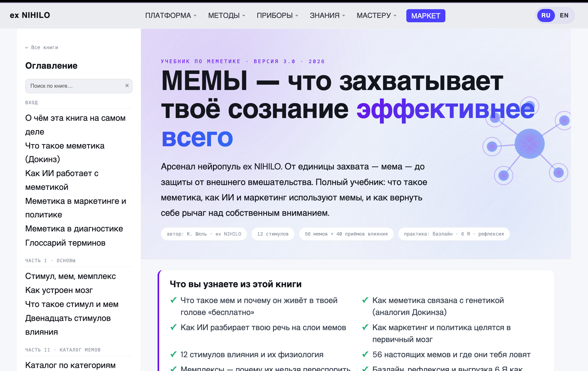The height and width of the screenshot is (371, 588).
Task: Click the ЧАСТЬ II · КАТАЛОГ МЕМОВ section label
Action: [x=63, y=350]
